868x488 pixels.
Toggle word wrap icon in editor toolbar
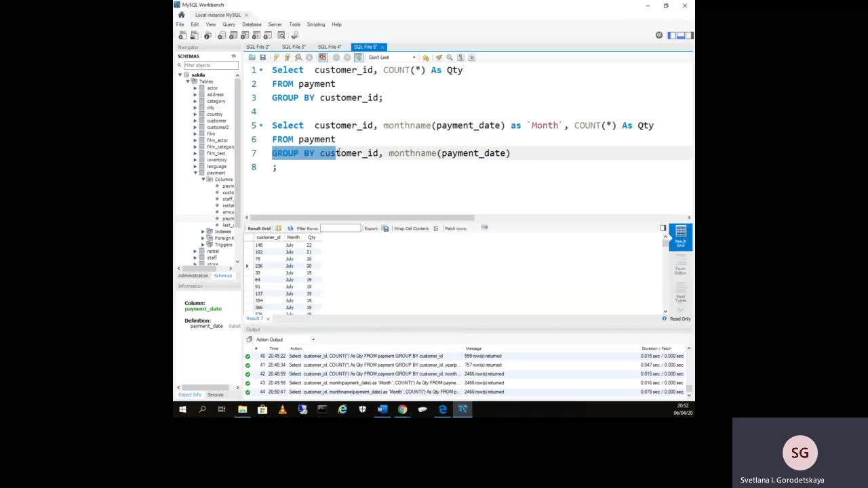pos(472,58)
